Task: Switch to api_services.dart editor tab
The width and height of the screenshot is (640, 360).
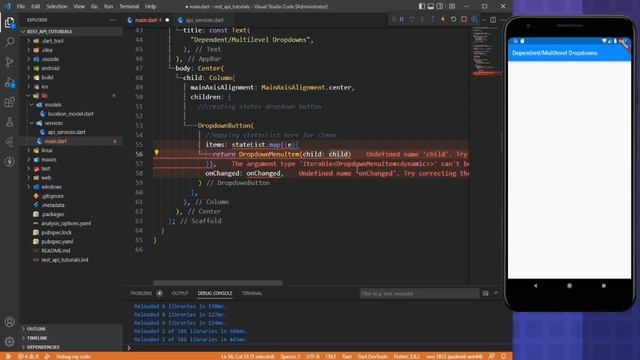Action: 204,20
